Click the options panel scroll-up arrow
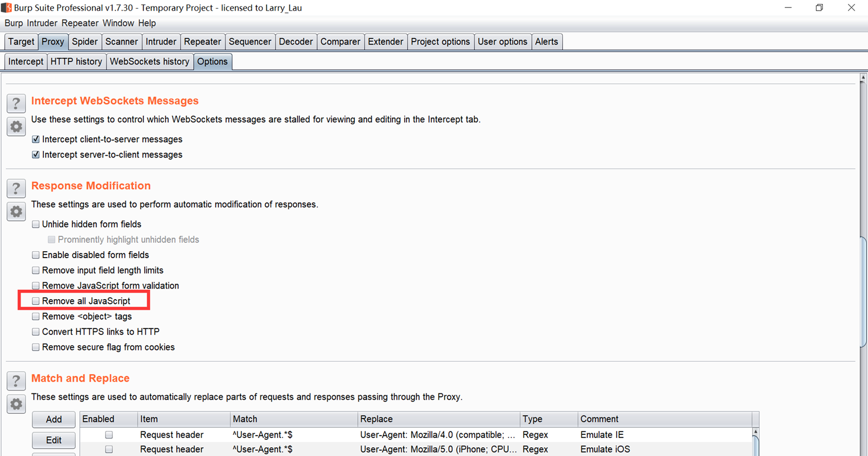Screen dimensions: 868x456 pos(863,78)
